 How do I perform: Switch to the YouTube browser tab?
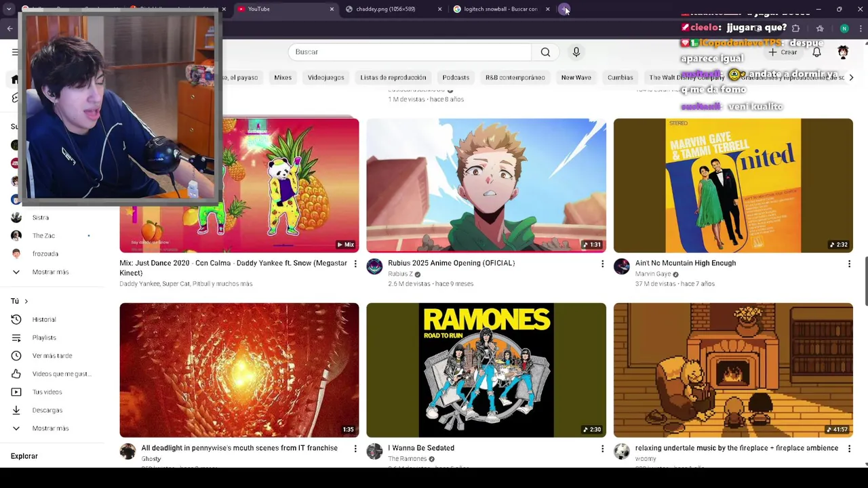285,9
